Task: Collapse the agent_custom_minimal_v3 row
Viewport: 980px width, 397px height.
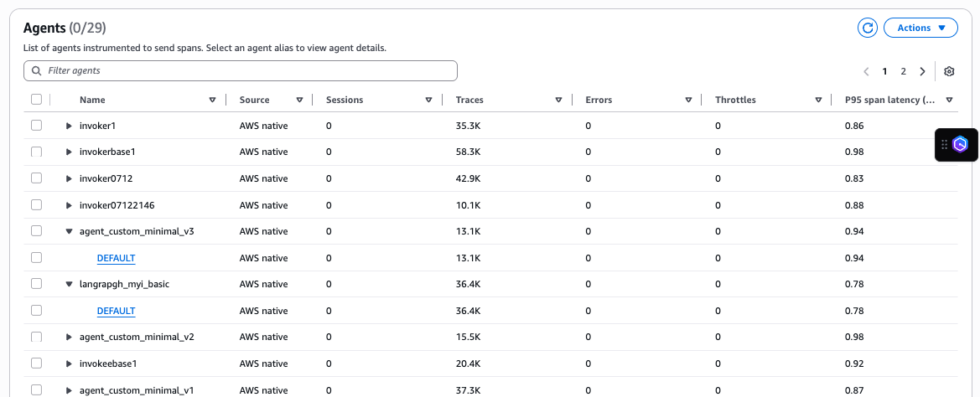Action: pyautogui.click(x=69, y=231)
